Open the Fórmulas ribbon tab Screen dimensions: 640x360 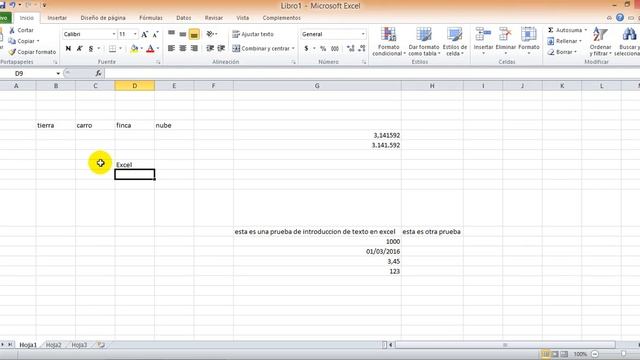click(151, 18)
